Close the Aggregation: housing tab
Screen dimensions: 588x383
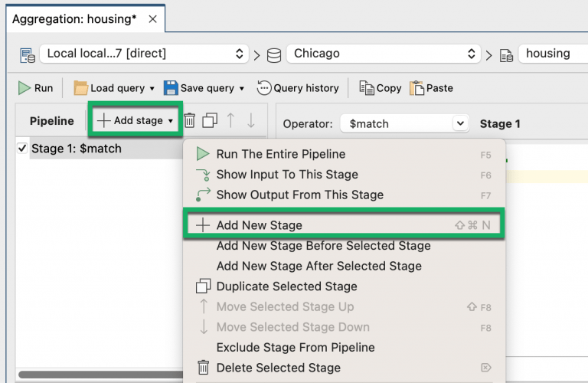pyautogui.click(x=152, y=19)
